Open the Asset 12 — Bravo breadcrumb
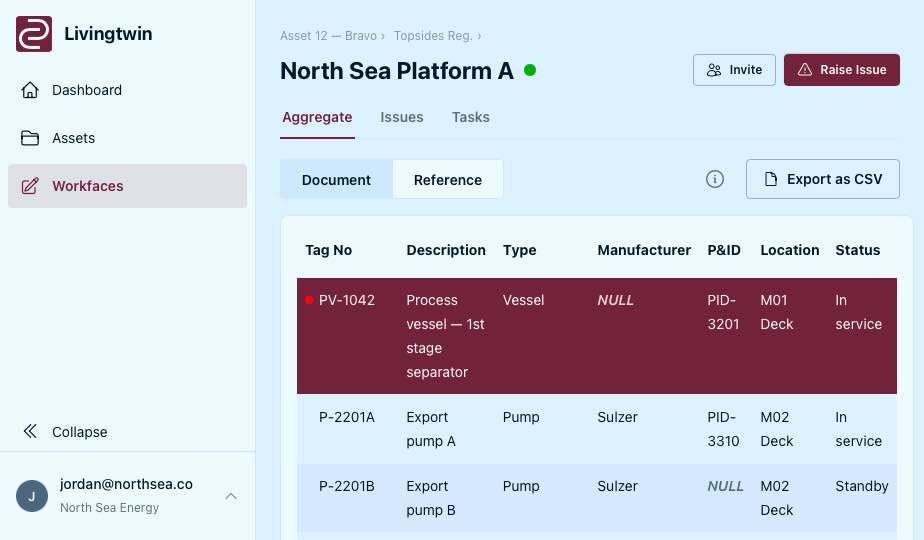Image resolution: width=924 pixels, height=540 pixels. click(328, 35)
